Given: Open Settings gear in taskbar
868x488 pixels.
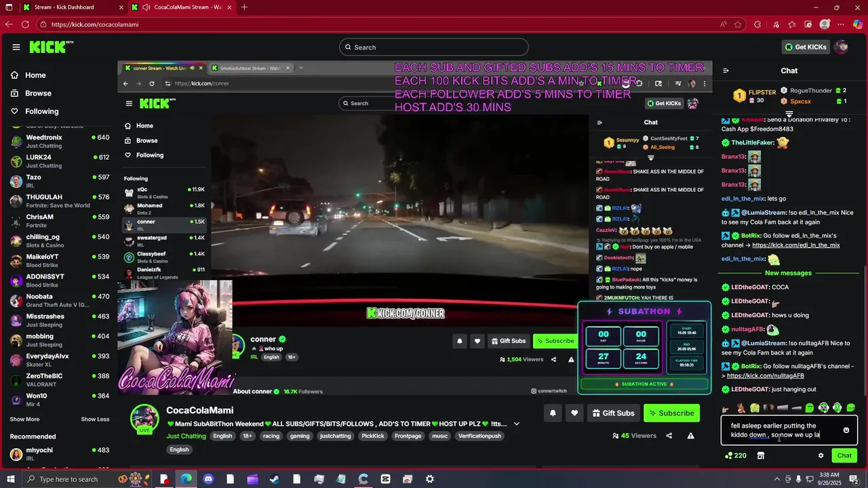Looking at the screenshot, I should tap(429, 479).
